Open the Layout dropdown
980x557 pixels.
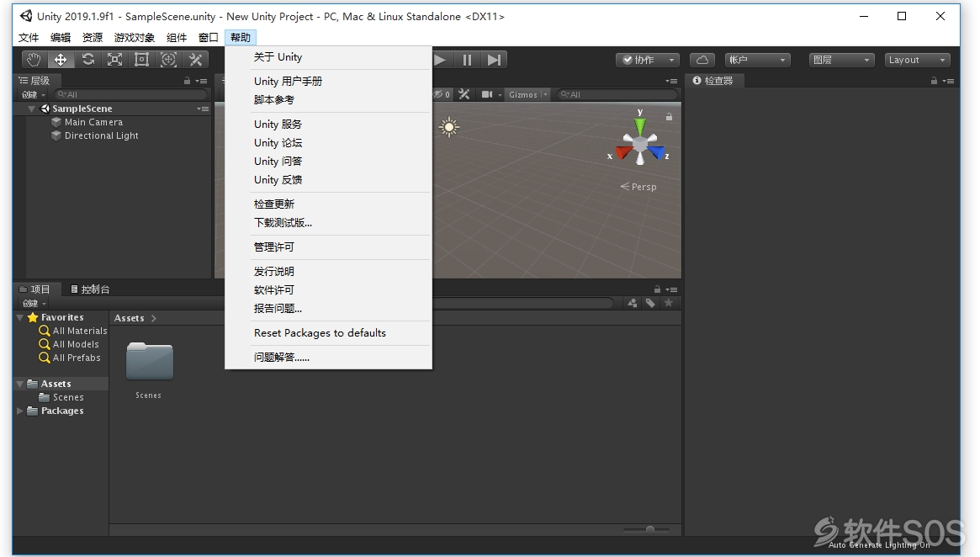point(918,60)
